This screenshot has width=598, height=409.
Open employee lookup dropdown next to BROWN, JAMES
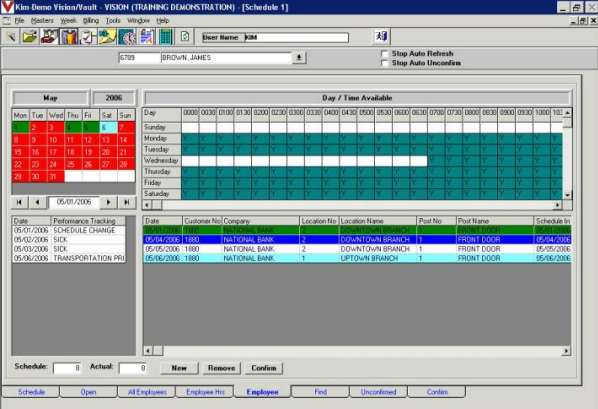(299, 58)
